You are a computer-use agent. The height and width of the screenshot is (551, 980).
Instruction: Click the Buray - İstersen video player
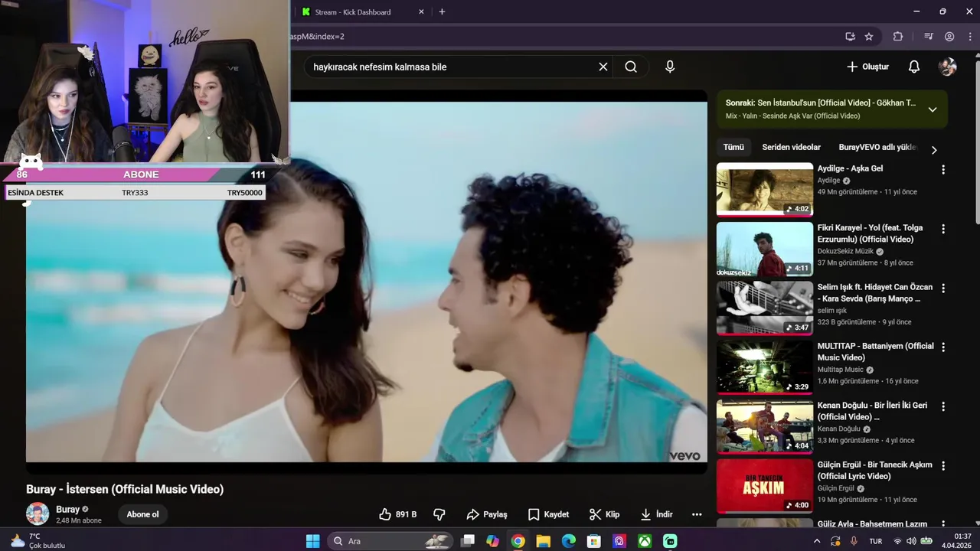point(367,282)
